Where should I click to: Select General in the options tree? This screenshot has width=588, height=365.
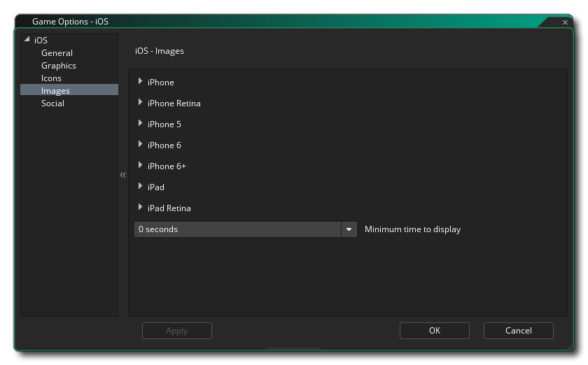(x=57, y=53)
